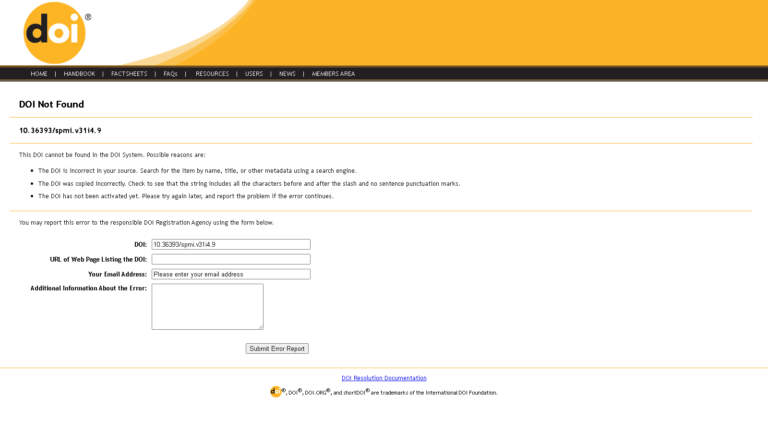Open the DOI Resolution Documentation link
Screen dimensions: 768x432
click(x=384, y=378)
